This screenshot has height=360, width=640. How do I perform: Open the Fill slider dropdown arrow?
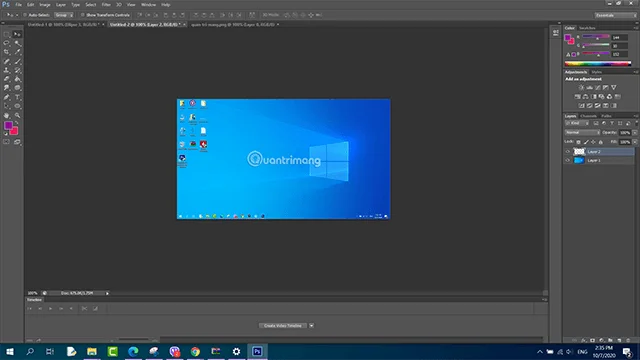point(635,142)
